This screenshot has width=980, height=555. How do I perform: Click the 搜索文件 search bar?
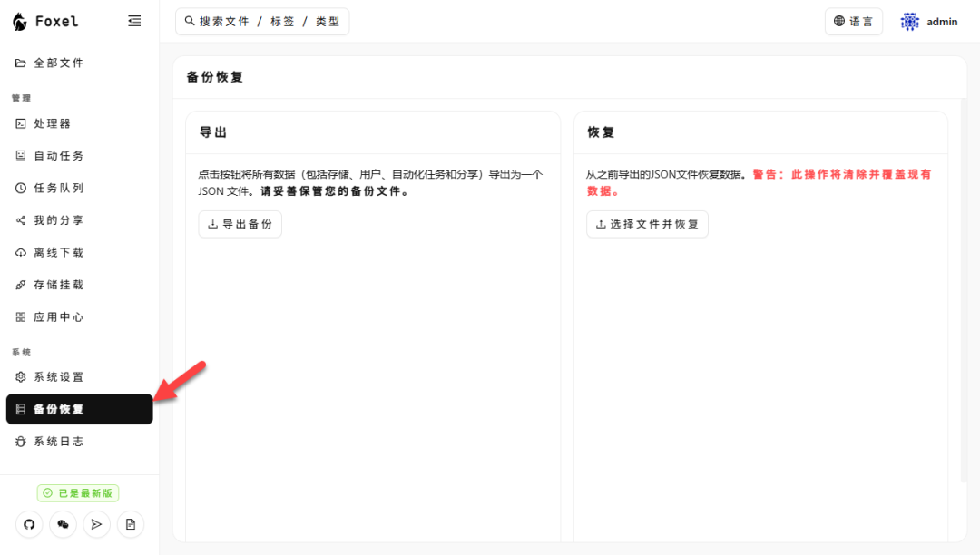[x=262, y=21]
